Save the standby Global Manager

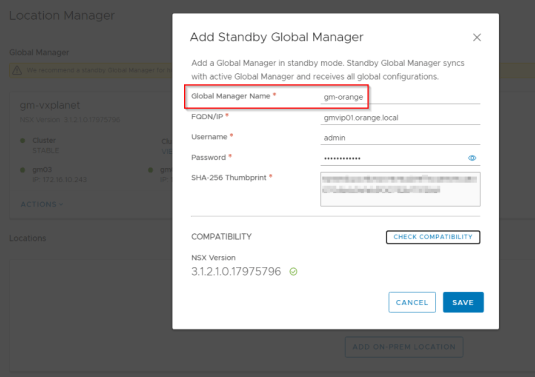point(463,302)
